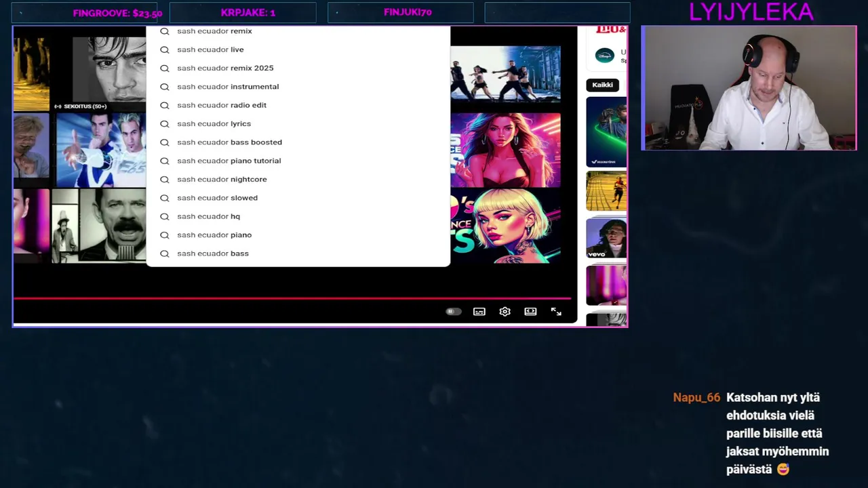
Task: Open the green neon sidebar video thumbnail
Action: (x=606, y=132)
